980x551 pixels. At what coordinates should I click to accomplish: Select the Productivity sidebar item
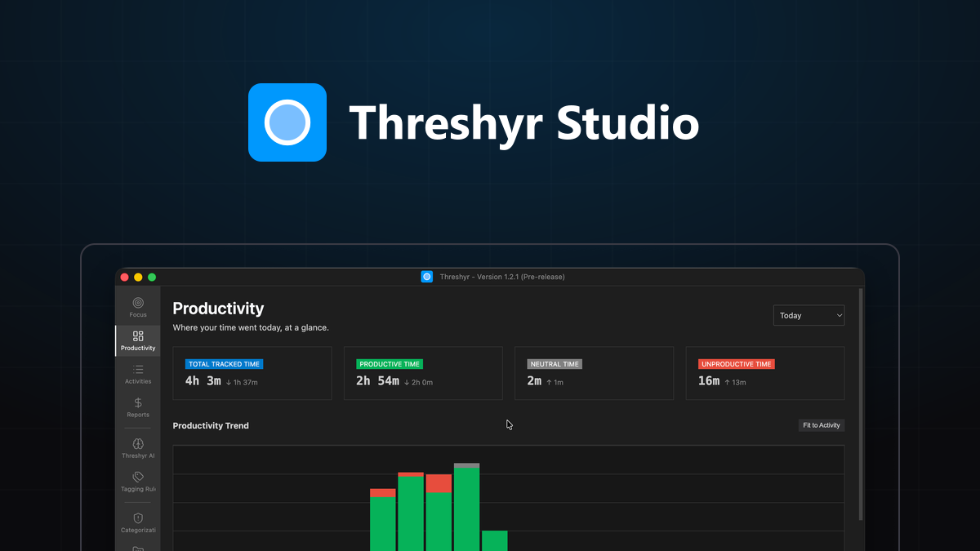click(138, 340)
